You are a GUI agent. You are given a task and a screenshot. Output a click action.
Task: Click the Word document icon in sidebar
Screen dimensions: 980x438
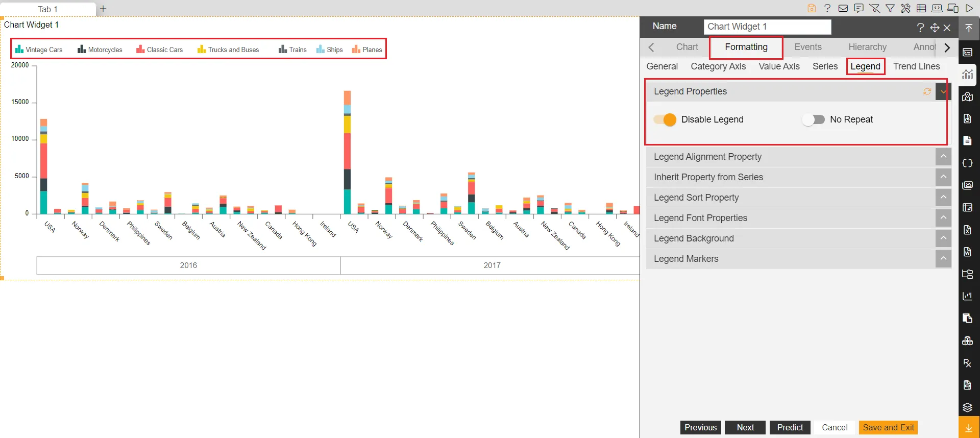968,252
